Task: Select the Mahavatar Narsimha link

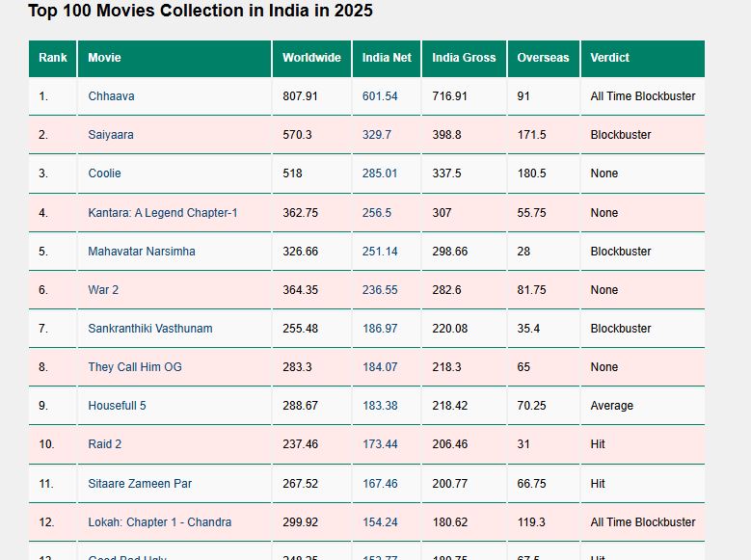Action: pyautogui.click(x=141, y=252)
